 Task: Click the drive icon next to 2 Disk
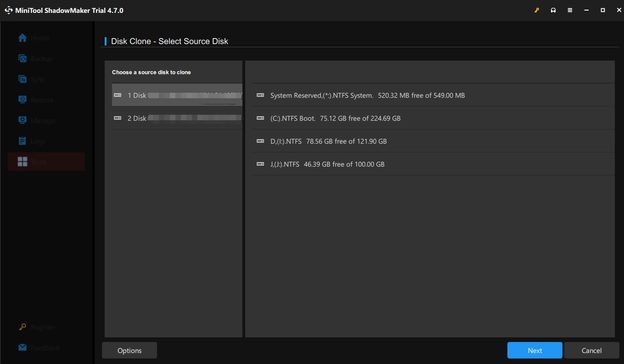[x=118, y=118]
